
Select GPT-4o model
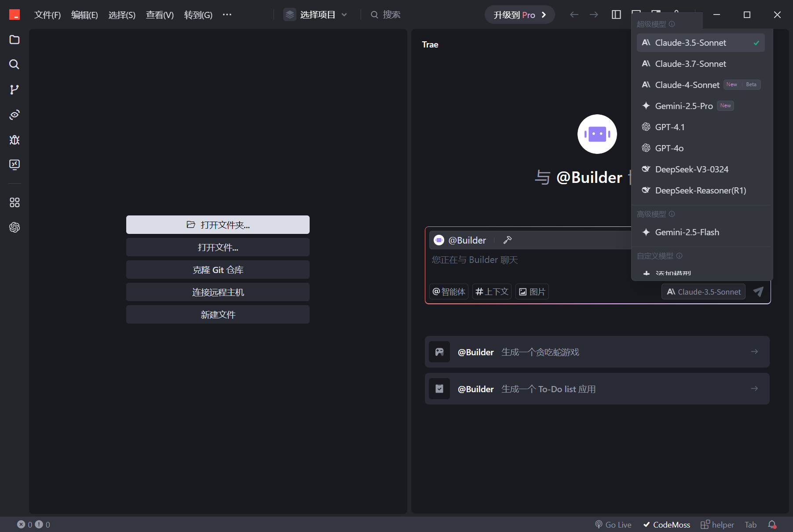point(701,148)
